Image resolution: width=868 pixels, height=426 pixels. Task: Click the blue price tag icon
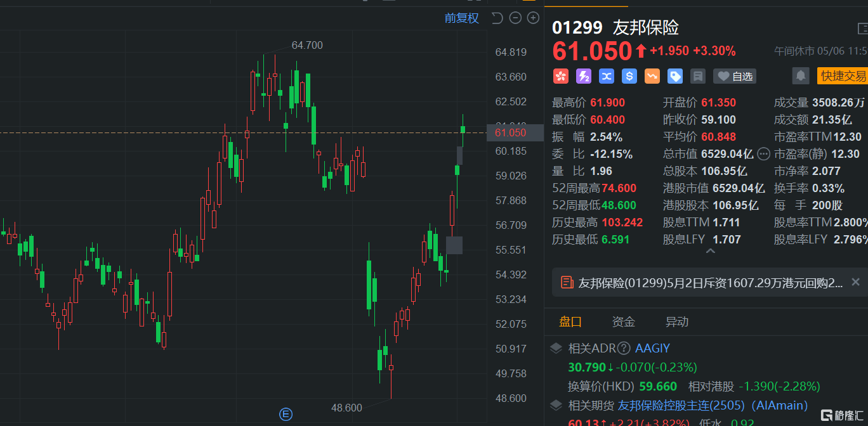pyautogui.click(x=675, y=76)
